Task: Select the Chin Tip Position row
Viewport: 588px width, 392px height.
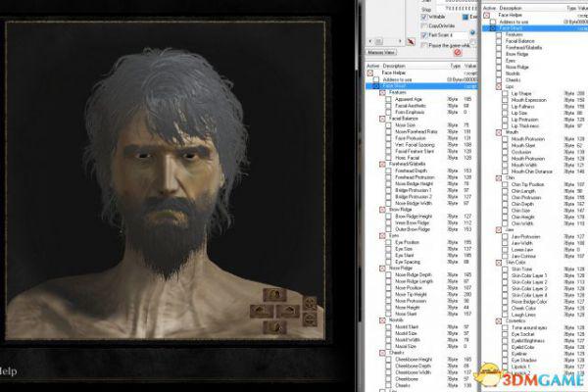Action: 535,184
